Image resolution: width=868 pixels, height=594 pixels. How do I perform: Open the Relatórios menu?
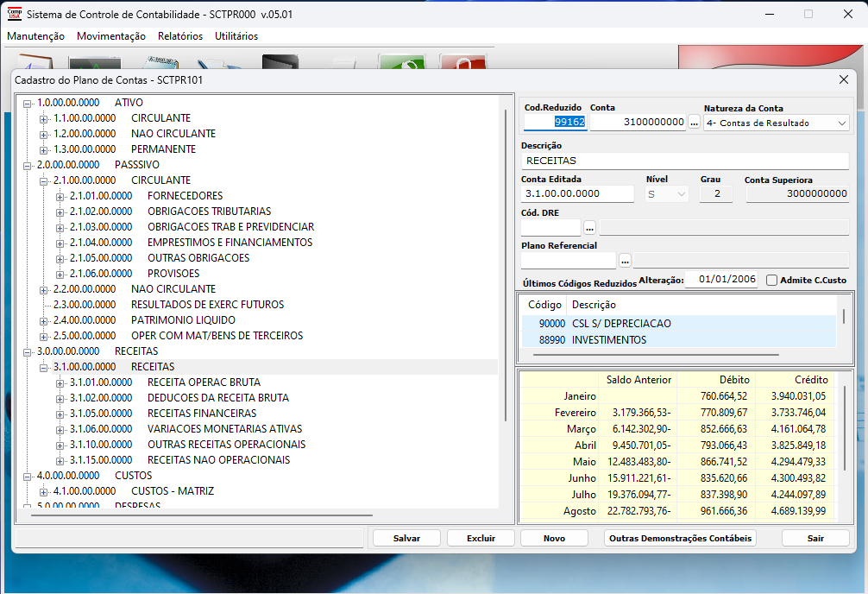coord(180,36)
